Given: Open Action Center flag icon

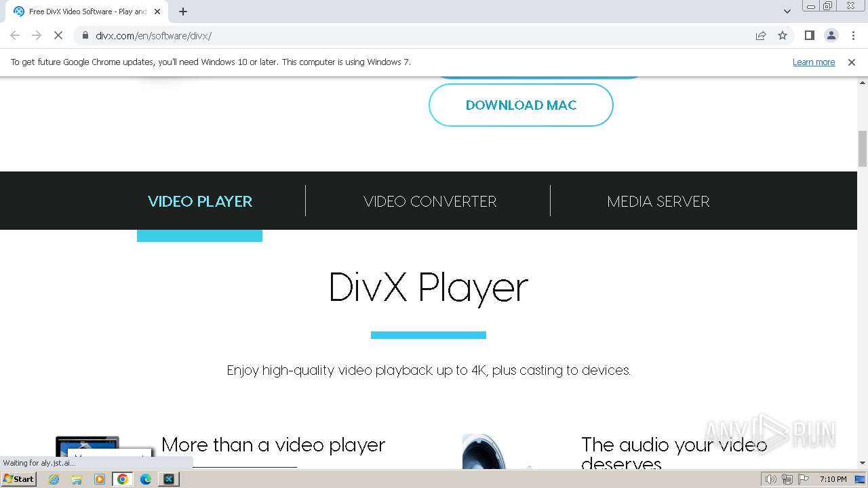Looking at the screenshot, I should coord(804,479).
